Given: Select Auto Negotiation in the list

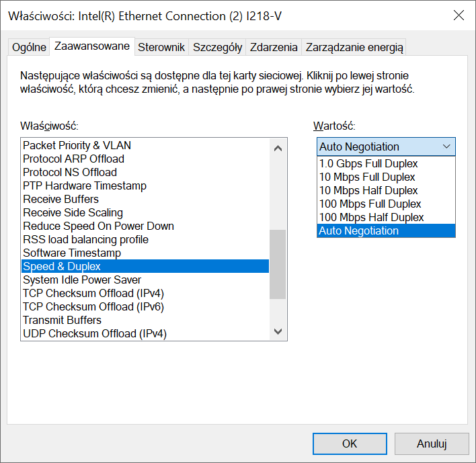Looking at the screenshot, I should tap(359, 231).
